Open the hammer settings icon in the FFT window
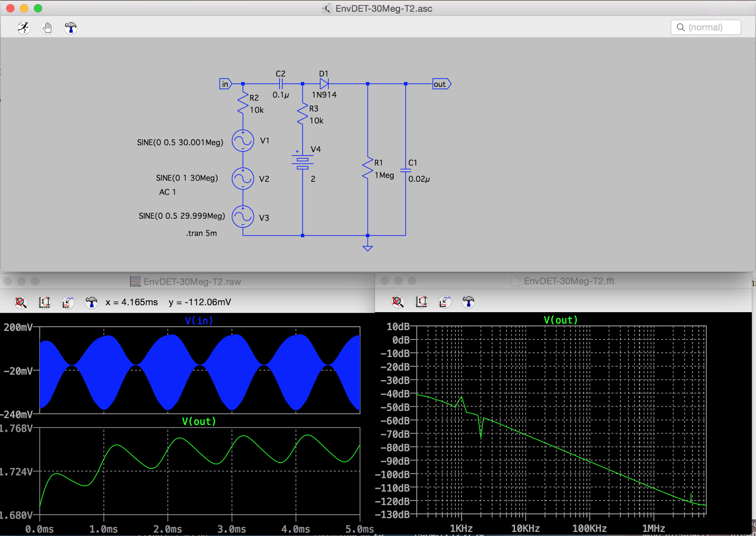756x536 pixels. pyautogui.click(x=468, y=301)
